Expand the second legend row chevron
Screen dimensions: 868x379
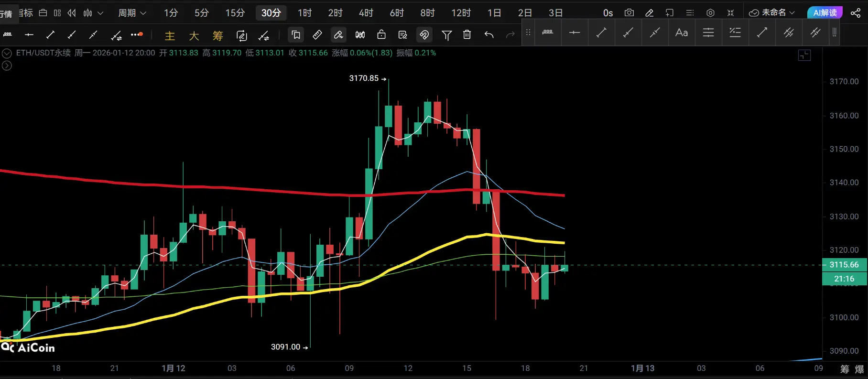tap(7, 65)
